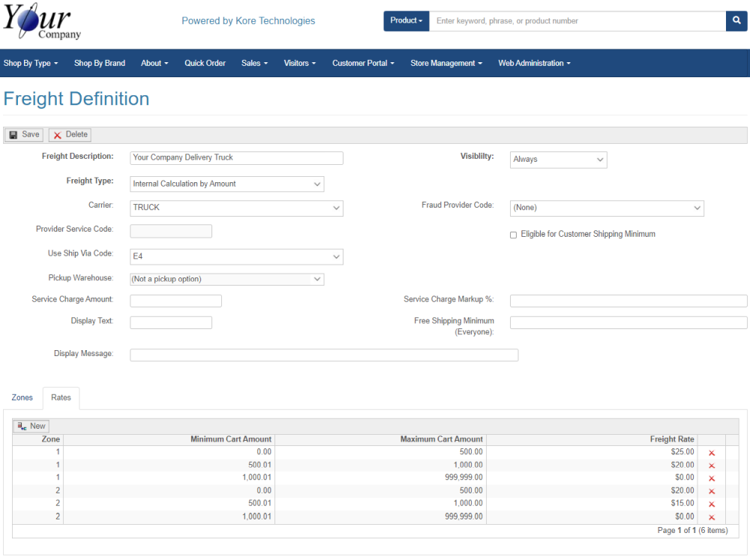The image size is (750, 560).
Task: Open the Web Administration menu
Action: pos(534,63)
